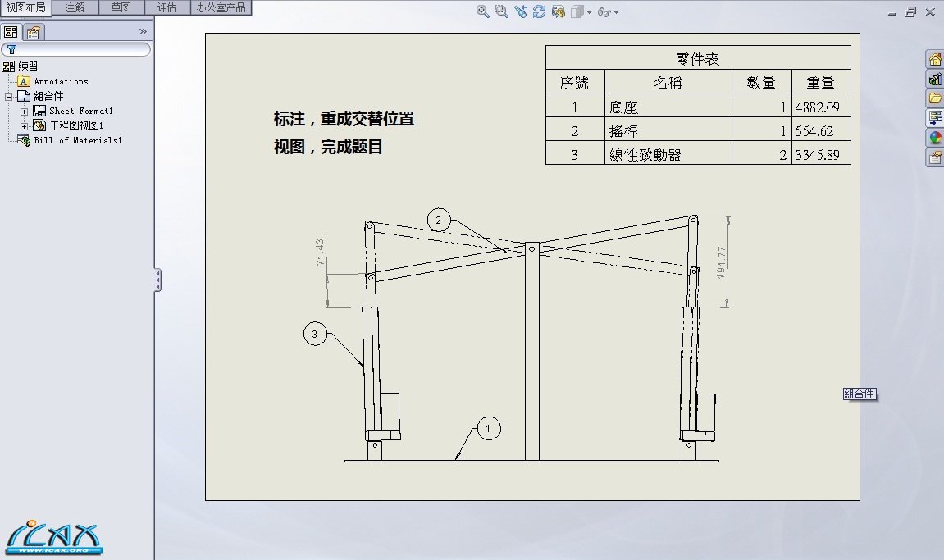This screenshot has width=944, height=560.
Task: Select the 線性致動器 cell in the parts table
Action: pyautogui.click(x=668, y=154)
